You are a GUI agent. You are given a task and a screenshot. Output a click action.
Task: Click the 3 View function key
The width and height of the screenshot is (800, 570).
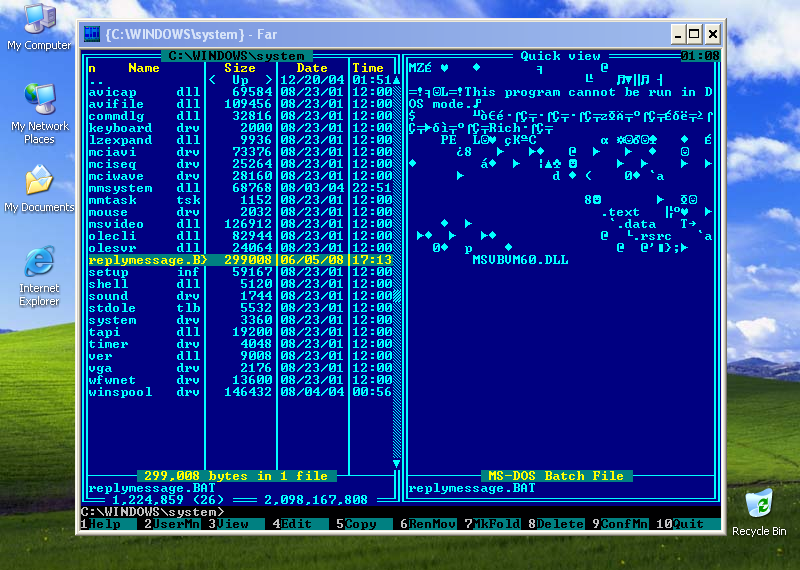click(x=236, y=524)
